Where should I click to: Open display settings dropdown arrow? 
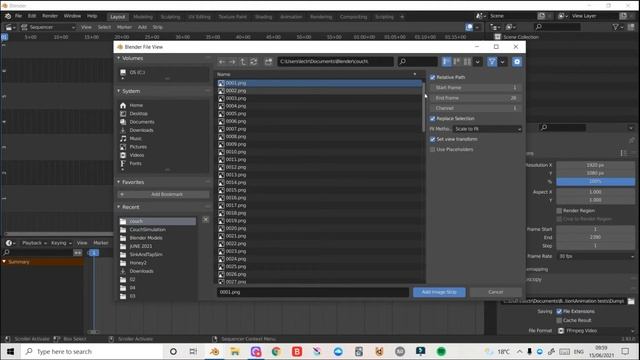477,62
